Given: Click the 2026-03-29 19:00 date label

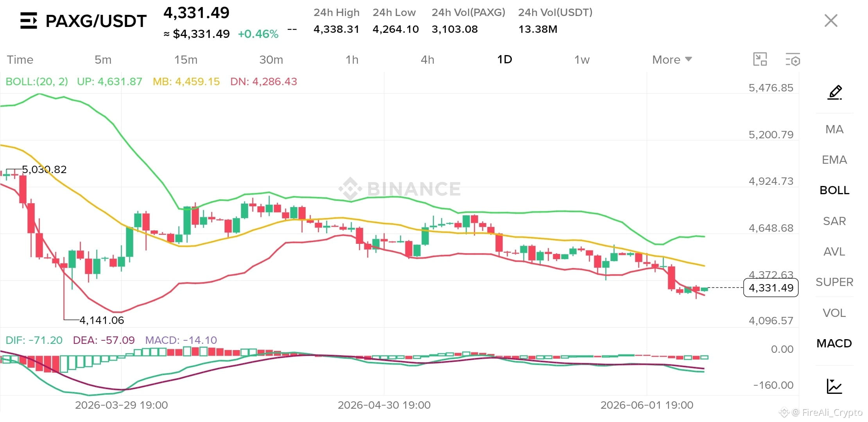Looking at the screenshot, I should point(121,405).
